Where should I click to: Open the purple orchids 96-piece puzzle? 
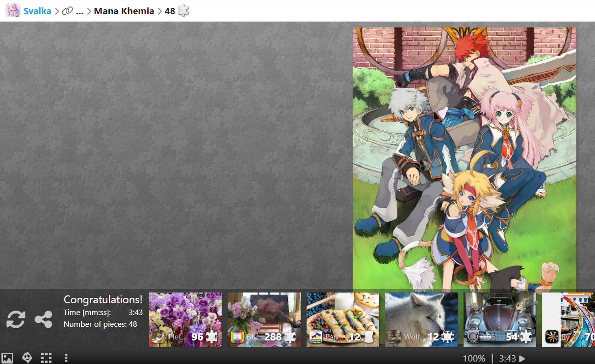click(x=185, y=319)
